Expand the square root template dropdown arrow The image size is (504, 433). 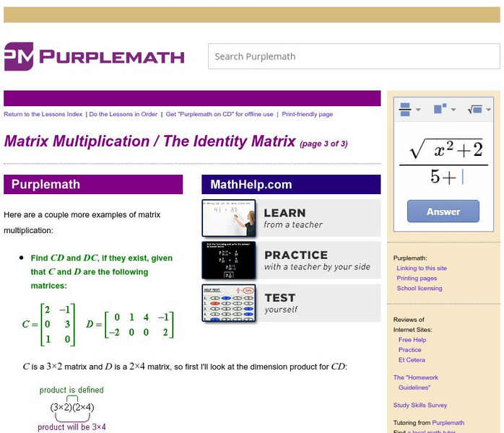[488, 110]
